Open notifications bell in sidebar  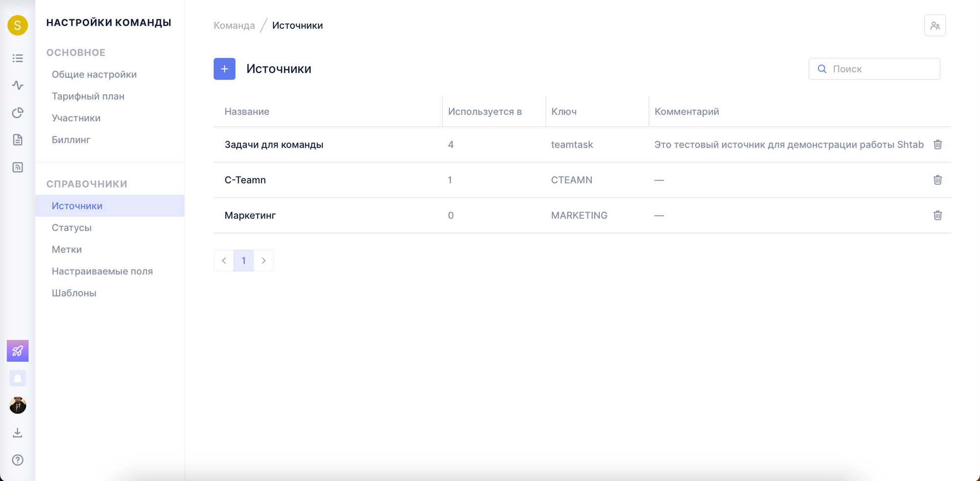pyautogui.click(x=18, y=378)
